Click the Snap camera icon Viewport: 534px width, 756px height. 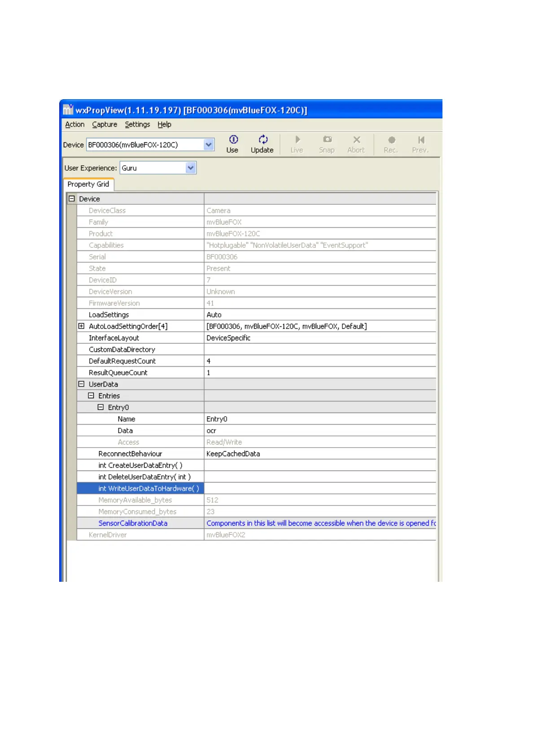tap(328, 140)
